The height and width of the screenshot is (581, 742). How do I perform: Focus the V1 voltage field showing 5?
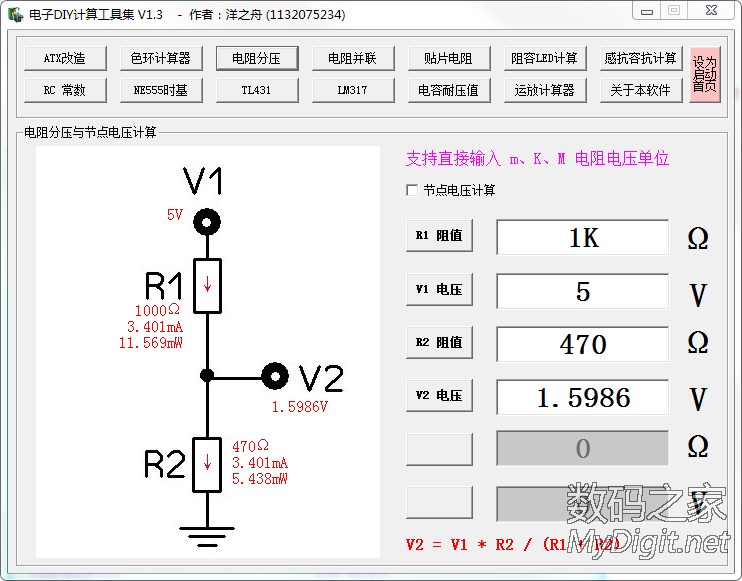click(x=583, y=291)
